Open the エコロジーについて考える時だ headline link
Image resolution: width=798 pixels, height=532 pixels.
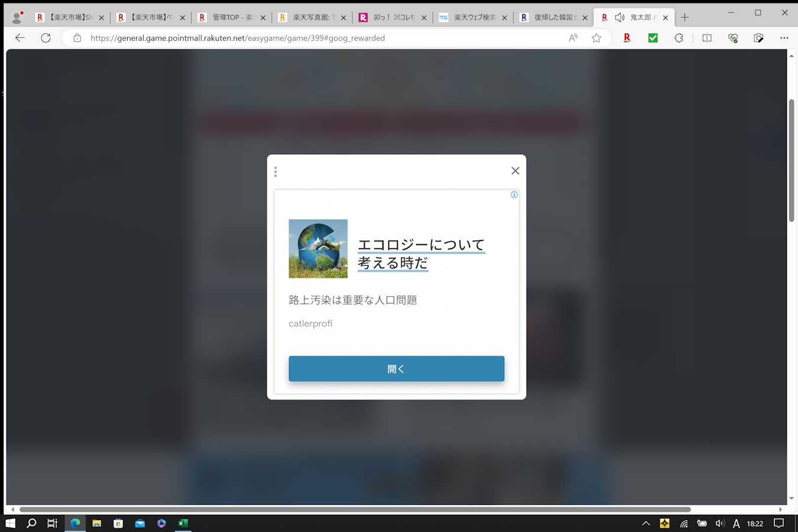click(421, 254)
